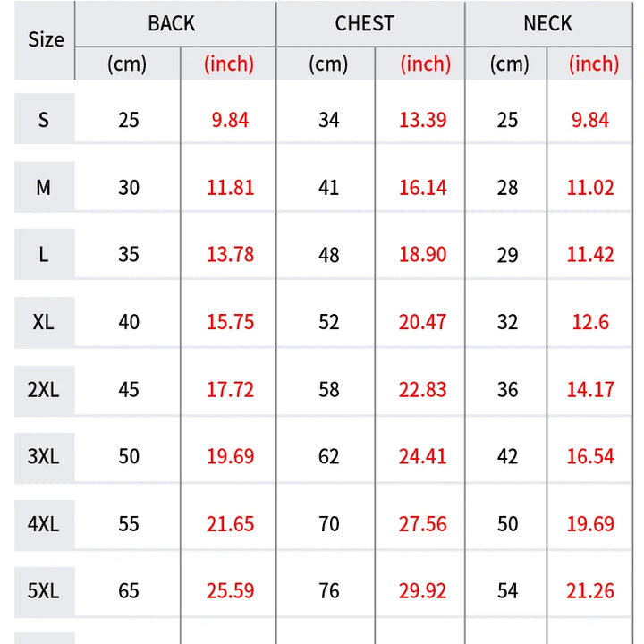Click the 21.65 inch back value
Image resolution: width=644 pixels, height=644 pixels.
click(x=230, y=524)
